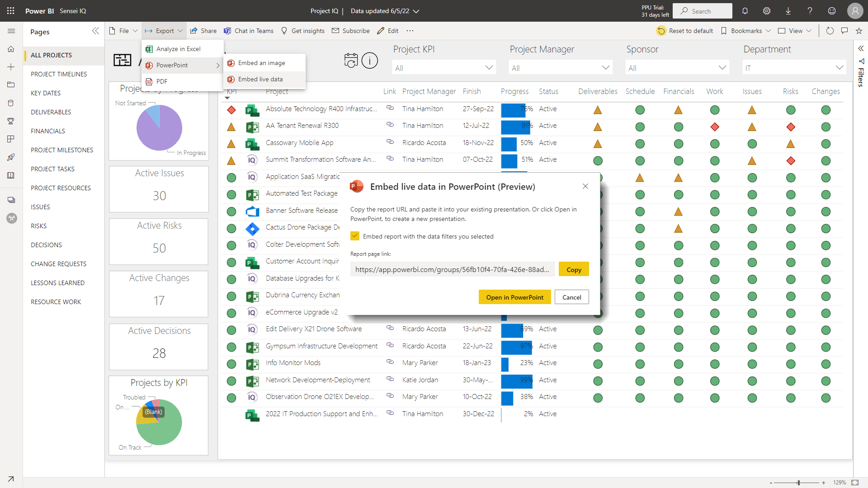Open the Goals trophy icon in left rail

(x=11, y=121)
